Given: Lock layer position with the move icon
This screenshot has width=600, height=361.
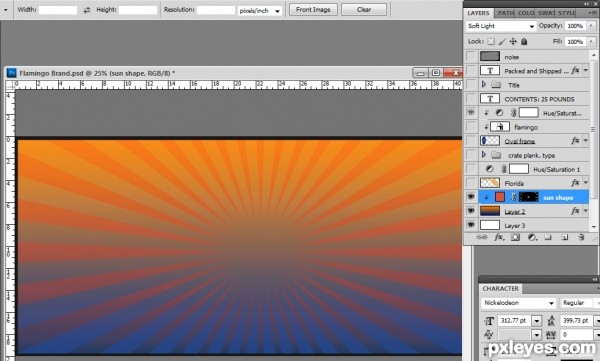Looking at the screenshot, I should pyautogui.click(x=513, y=41).
